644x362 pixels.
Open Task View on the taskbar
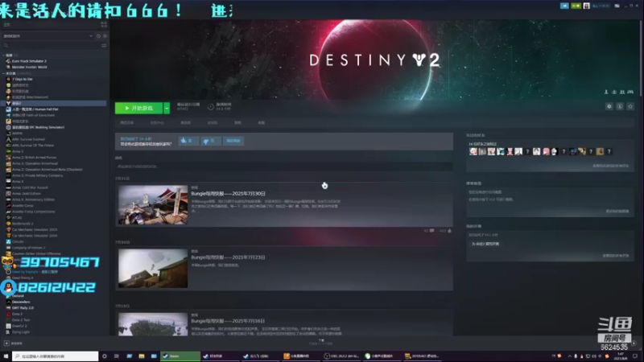[x=117, y=356]
